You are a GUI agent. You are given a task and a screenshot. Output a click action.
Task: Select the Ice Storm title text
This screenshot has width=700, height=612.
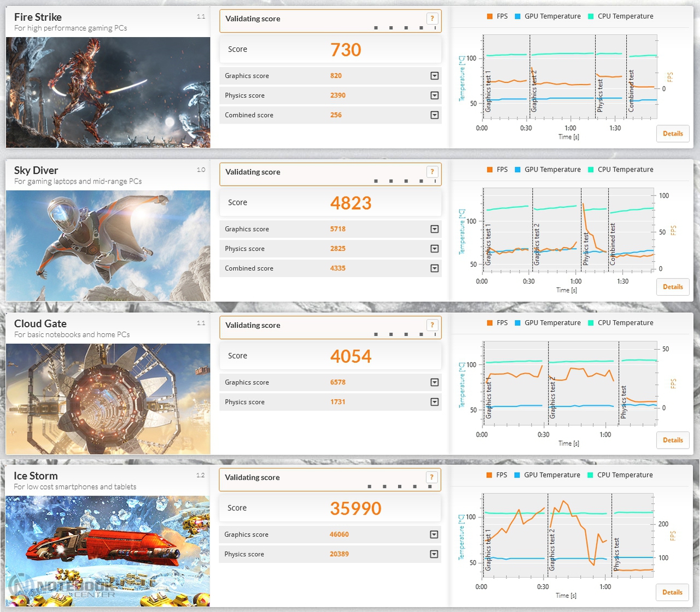click(x=36, y=476)
